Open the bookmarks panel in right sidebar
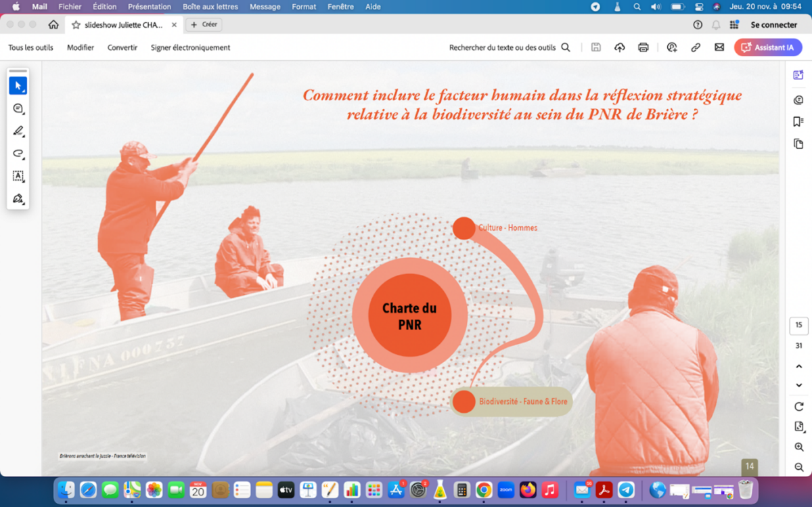 [798, 122]
